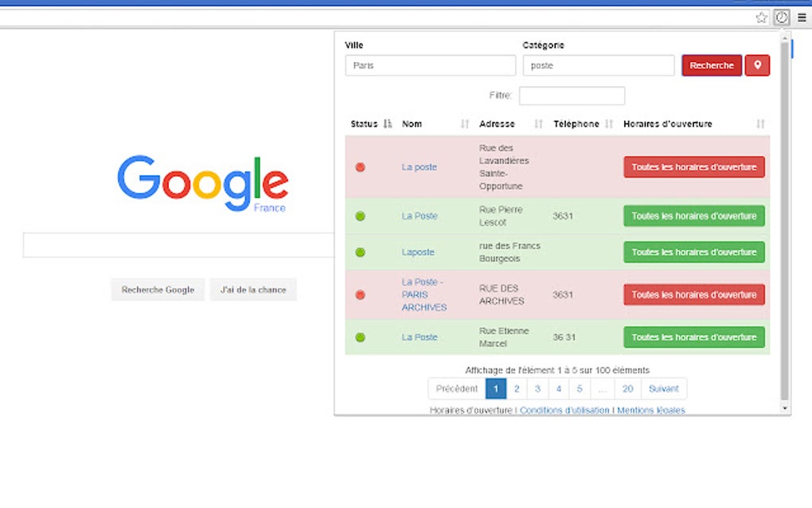Screen dimensions: 812x508
Task: Sort results using the Status column sort icon
Action: point(387,123)
